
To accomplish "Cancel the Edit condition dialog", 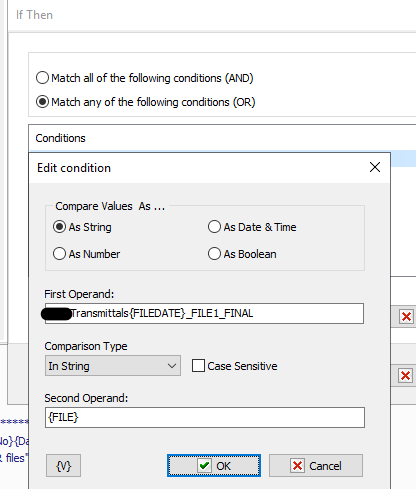I will click(x=316, y=466).
